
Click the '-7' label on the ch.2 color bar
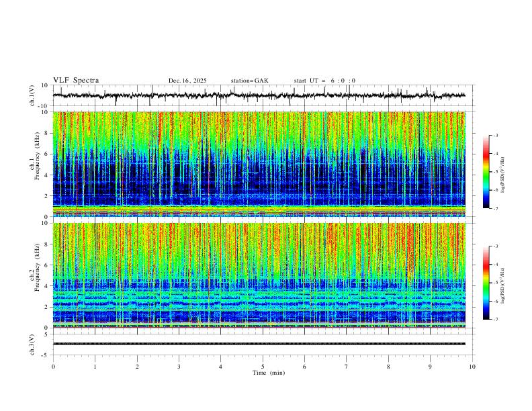(496, 319)
